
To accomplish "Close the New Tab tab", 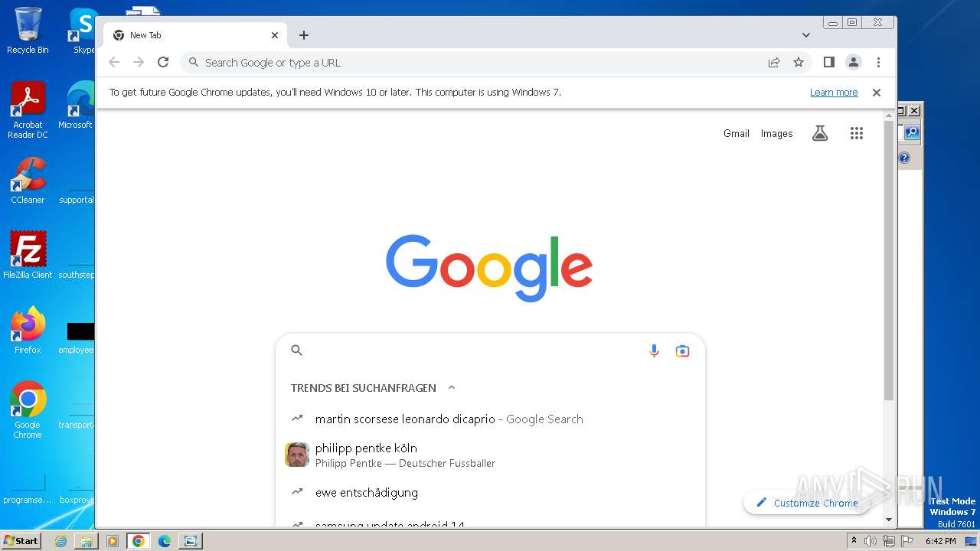I will click(x=275, y=35).
